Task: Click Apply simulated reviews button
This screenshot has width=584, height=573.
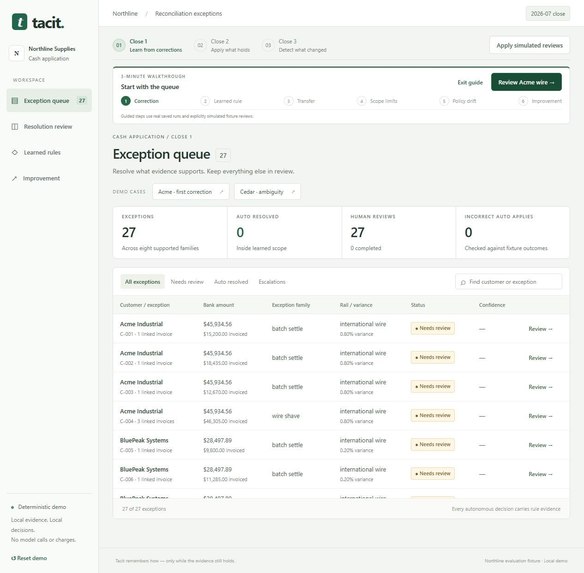Action: click(529, 45)
